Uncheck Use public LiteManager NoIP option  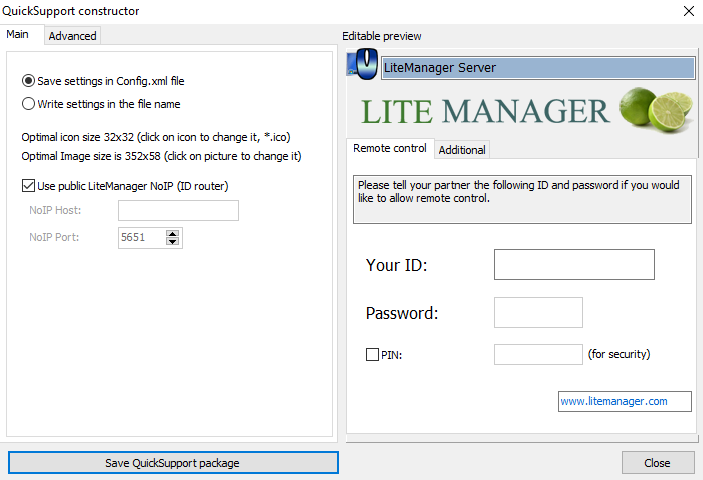pyautogui.click(x=28, y=185)
